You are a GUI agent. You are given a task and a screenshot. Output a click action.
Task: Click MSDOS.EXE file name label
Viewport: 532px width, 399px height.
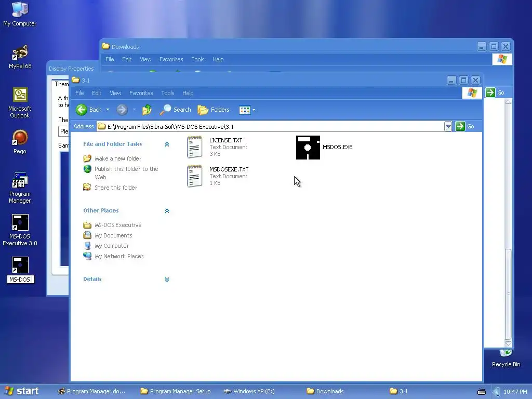click(x=337, y=147)
